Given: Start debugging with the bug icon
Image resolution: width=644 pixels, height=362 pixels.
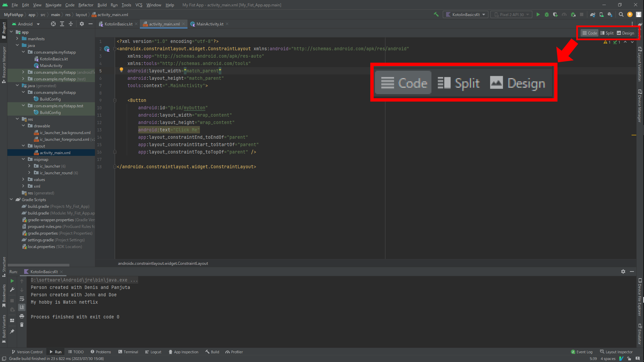Looking at the screenshot, I should click(x=547, y=14).
